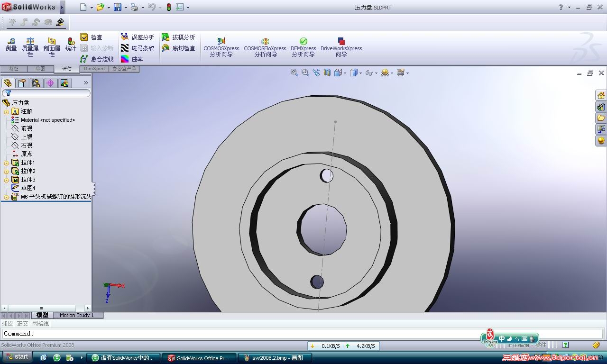Click the Section View icon

point(327,73)
